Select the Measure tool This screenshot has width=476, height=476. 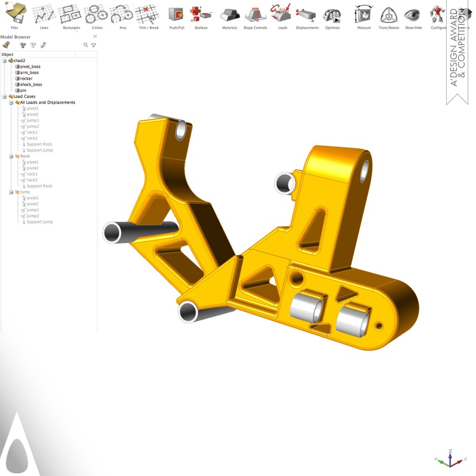click(364, 14)
